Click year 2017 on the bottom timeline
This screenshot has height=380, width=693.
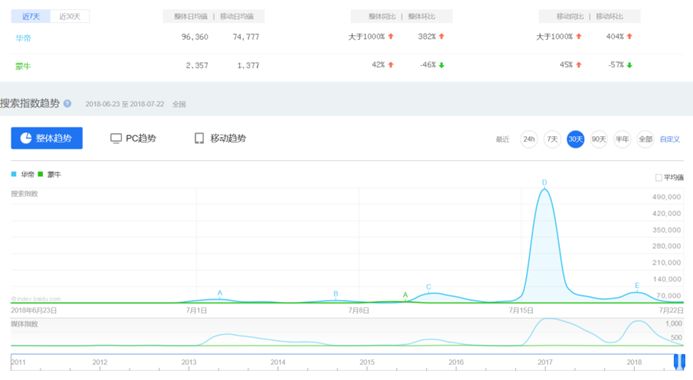(x=545, y=362)
